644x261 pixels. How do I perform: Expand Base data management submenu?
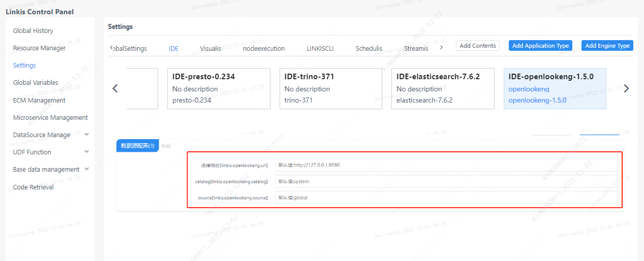pos(86,169)
